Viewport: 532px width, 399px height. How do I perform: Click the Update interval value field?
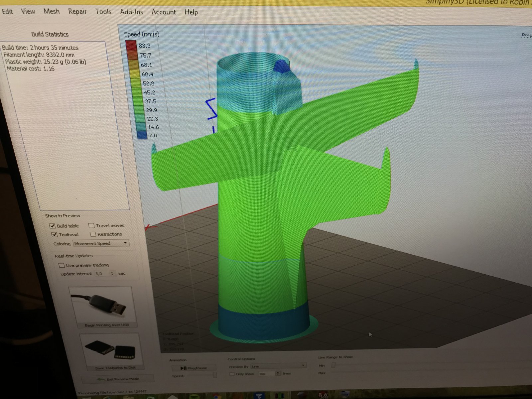click(102, 274)
